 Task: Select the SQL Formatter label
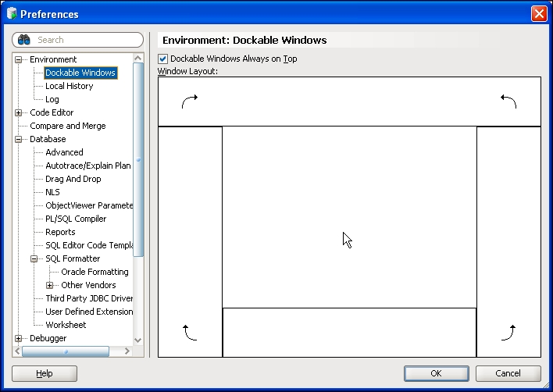73,258
